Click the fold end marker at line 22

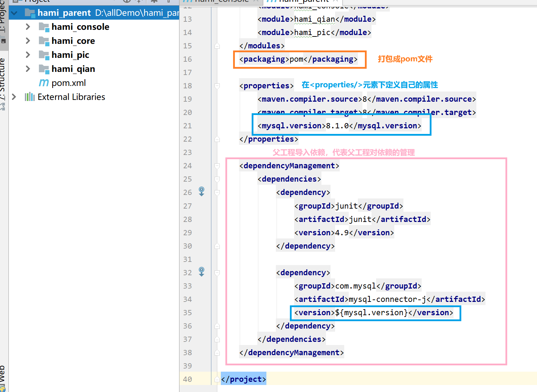coord(217,139)
